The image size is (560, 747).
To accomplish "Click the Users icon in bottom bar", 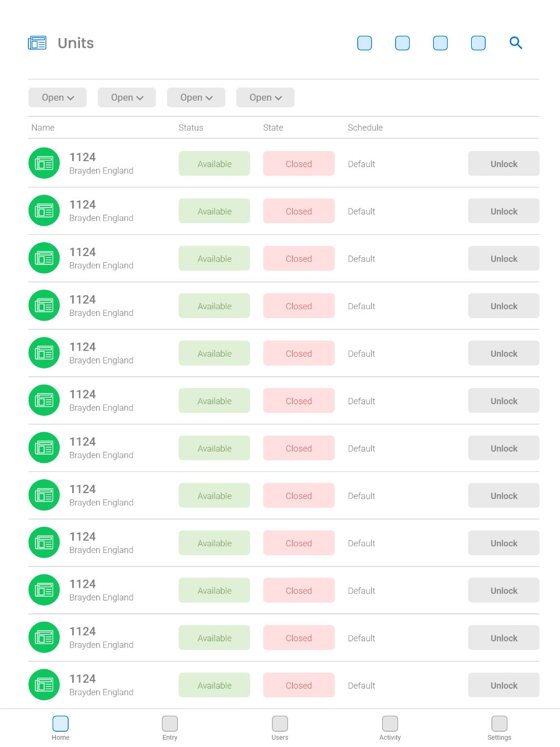I will (280, 724).
